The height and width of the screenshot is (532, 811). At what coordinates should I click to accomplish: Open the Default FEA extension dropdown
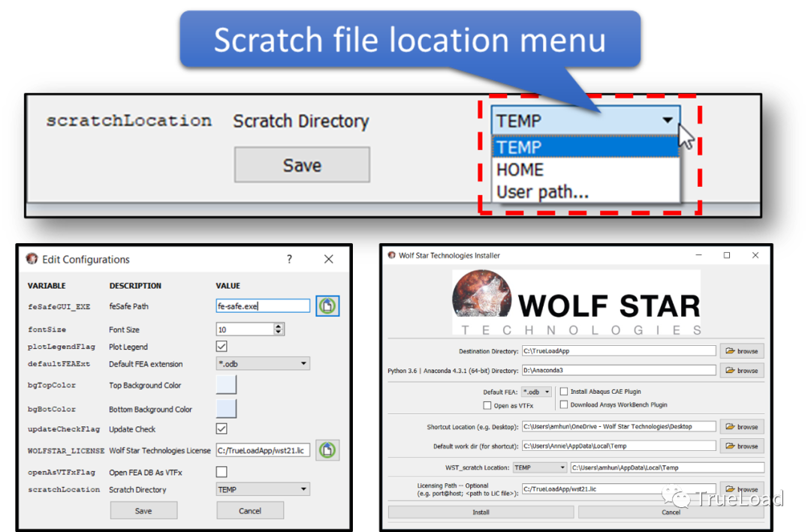click(x=263, y=363)
